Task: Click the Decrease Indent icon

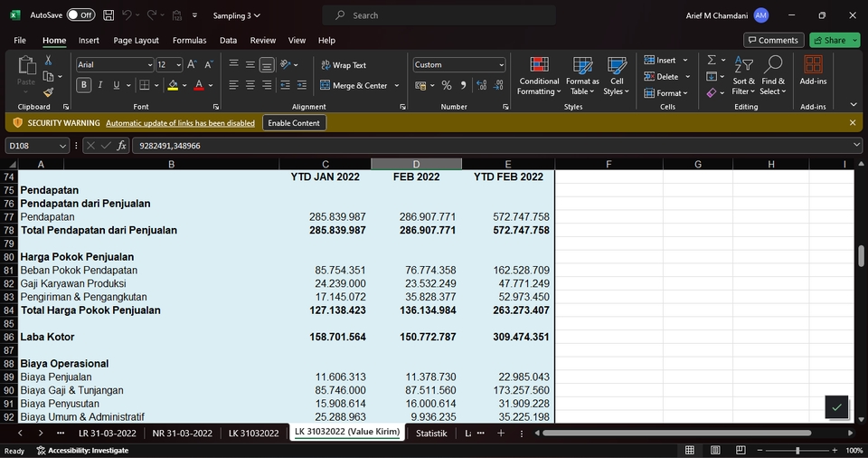Action: coord(285,85)
